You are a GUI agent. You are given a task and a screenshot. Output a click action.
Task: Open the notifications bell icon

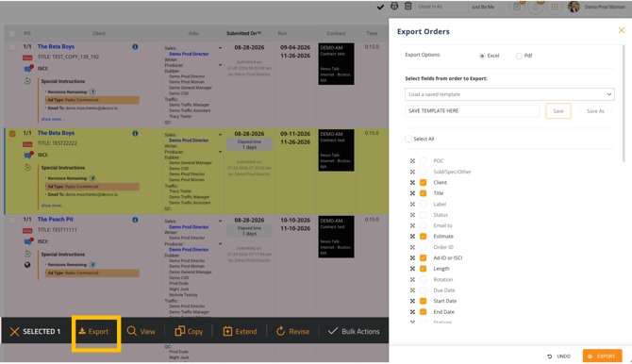pyautogui.click(x=536, y=7)
